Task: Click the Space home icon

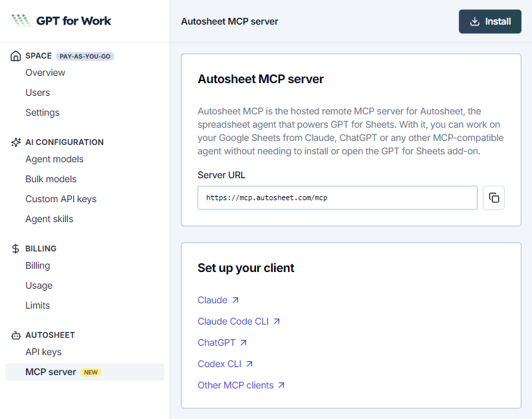Action: coord(15,56)
